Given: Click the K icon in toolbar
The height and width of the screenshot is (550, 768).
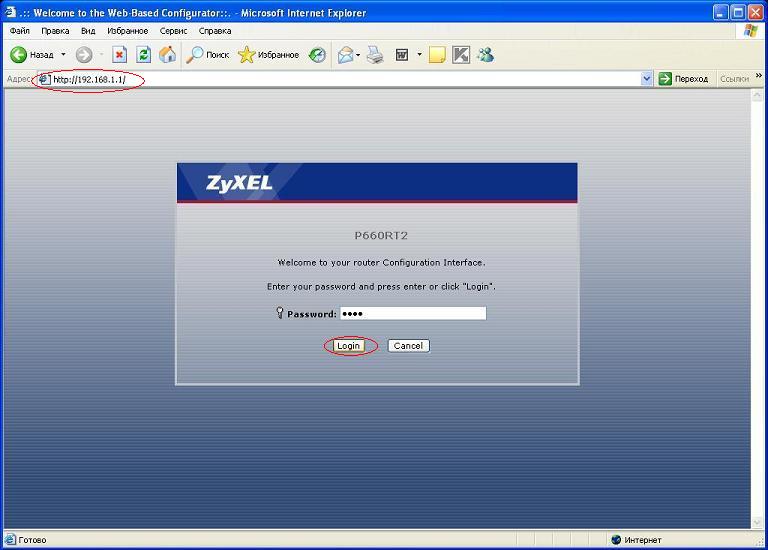Looking at the screenshot, I should (x=461, y=54).
